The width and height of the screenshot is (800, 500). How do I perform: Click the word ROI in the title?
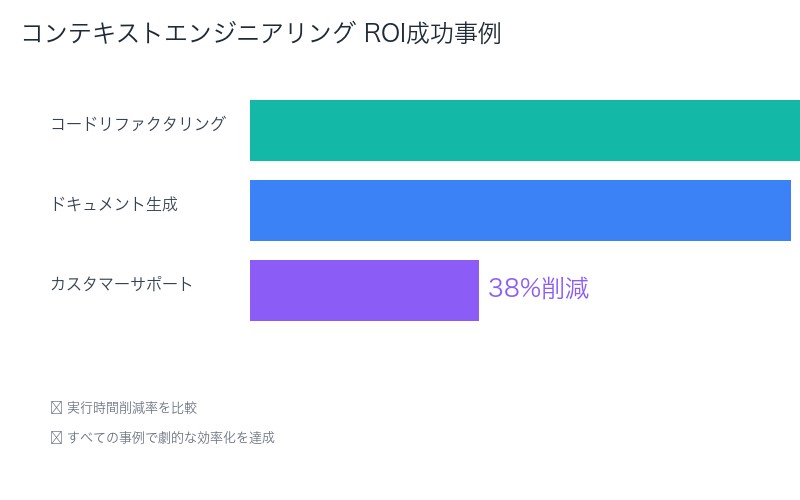coord(384,34)
